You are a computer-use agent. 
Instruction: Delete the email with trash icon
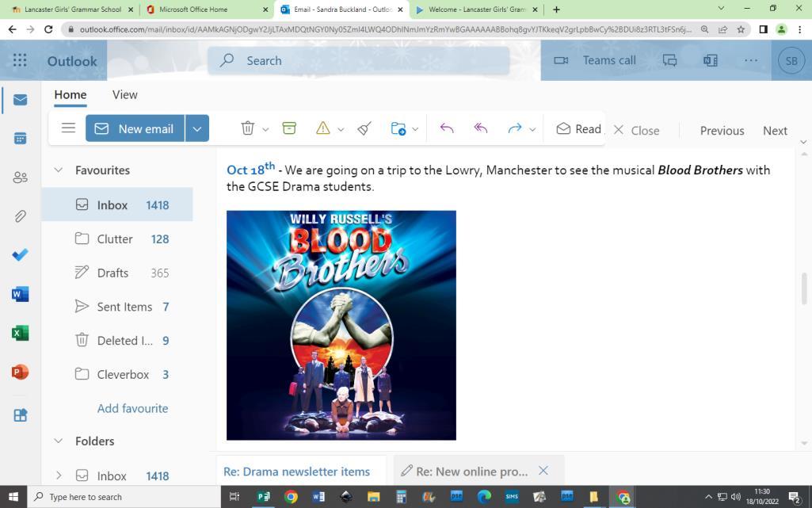click(247, 128)
